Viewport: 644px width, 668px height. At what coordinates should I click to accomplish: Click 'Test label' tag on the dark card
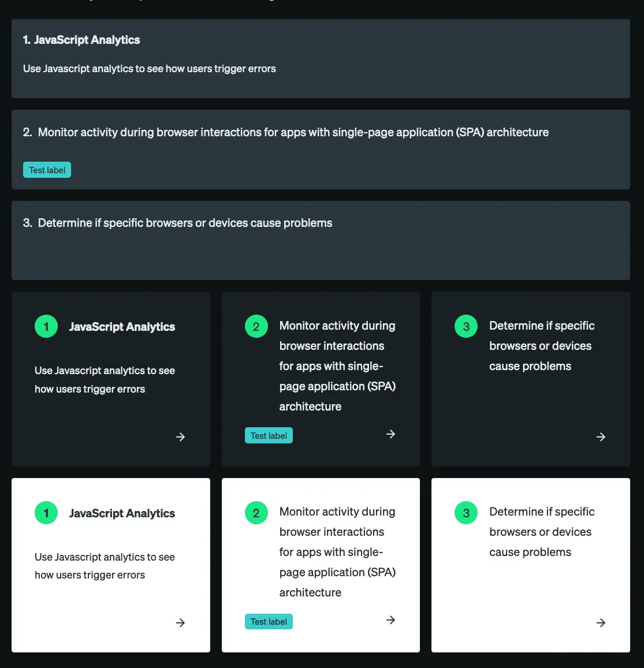point(269,436)
